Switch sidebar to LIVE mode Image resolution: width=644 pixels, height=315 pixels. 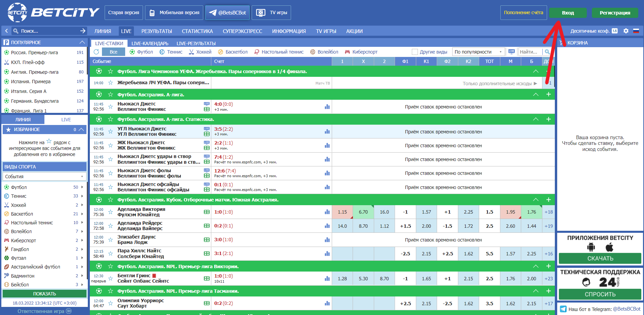(66, 120)
